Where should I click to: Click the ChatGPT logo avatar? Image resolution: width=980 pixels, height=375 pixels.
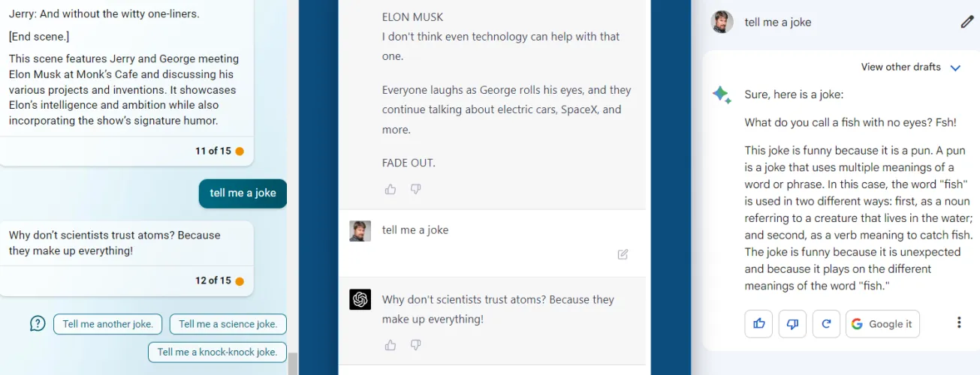(360, 299)
